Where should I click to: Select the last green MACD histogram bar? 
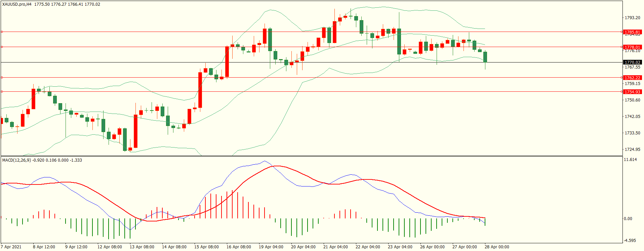(485, 222)
